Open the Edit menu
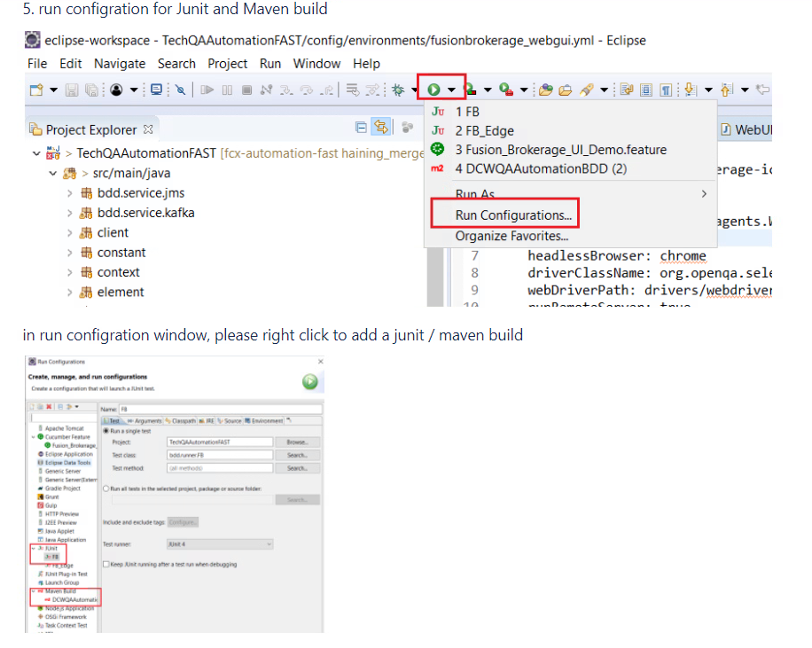 coord(70,64)
